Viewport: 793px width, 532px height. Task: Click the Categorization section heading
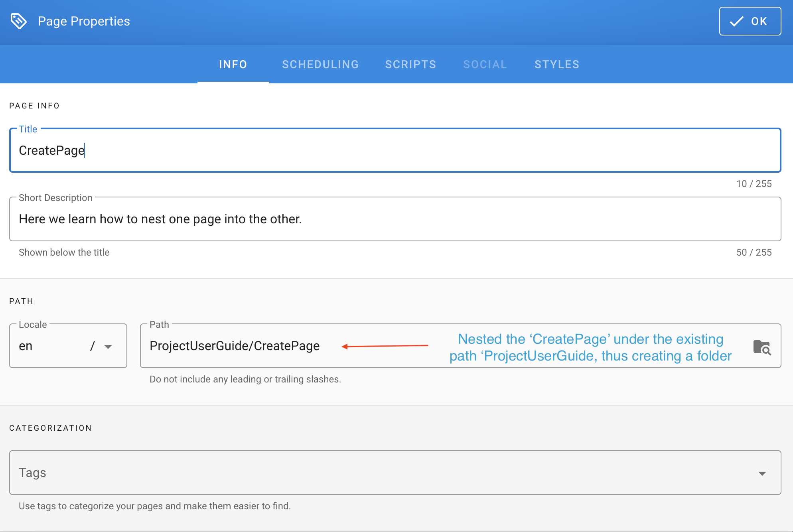pyautogui.click(x=51, y=428)
